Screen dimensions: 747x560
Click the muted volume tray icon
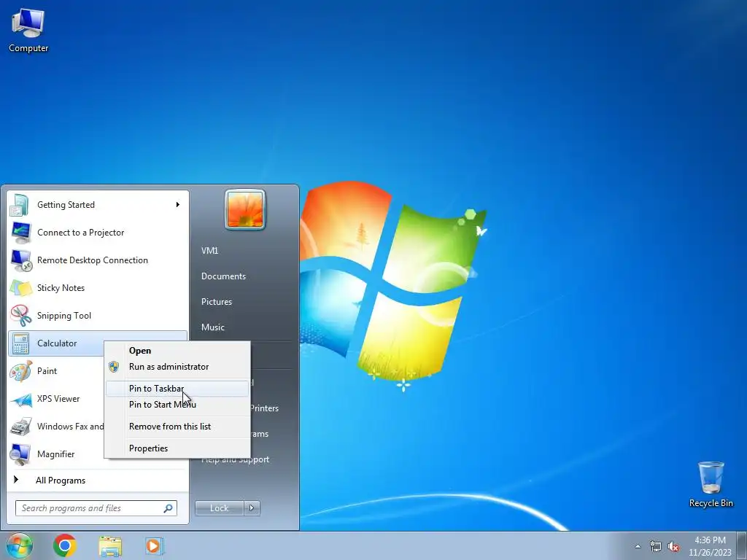point(673,547)
